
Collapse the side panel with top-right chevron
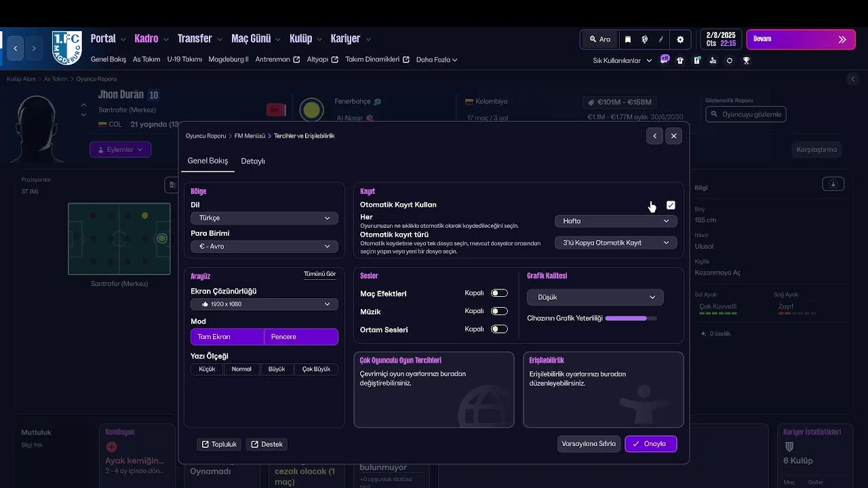coord(854,79)
